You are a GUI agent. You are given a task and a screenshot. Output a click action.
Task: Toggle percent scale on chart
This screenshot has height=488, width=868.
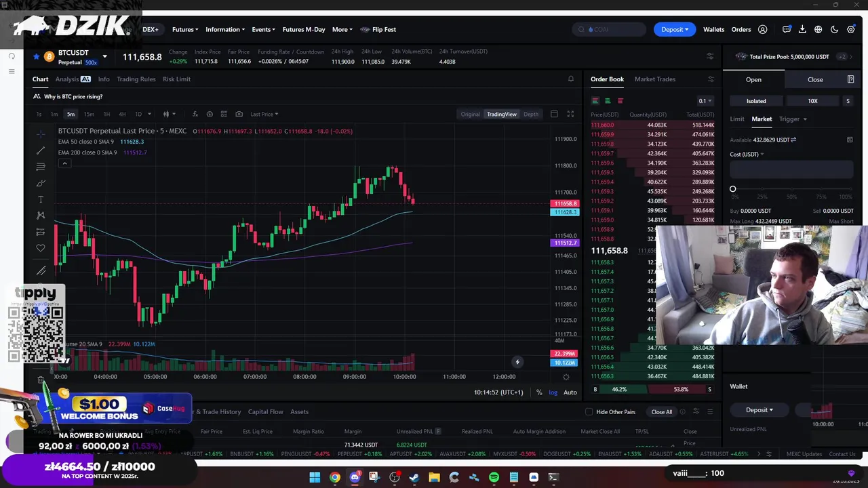539,392
